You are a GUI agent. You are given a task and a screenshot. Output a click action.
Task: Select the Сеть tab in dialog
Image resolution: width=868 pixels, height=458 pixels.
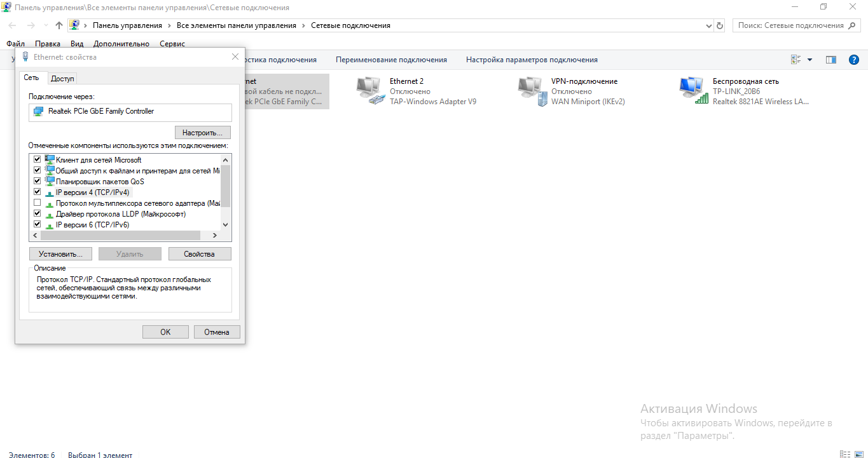point(32,77)
